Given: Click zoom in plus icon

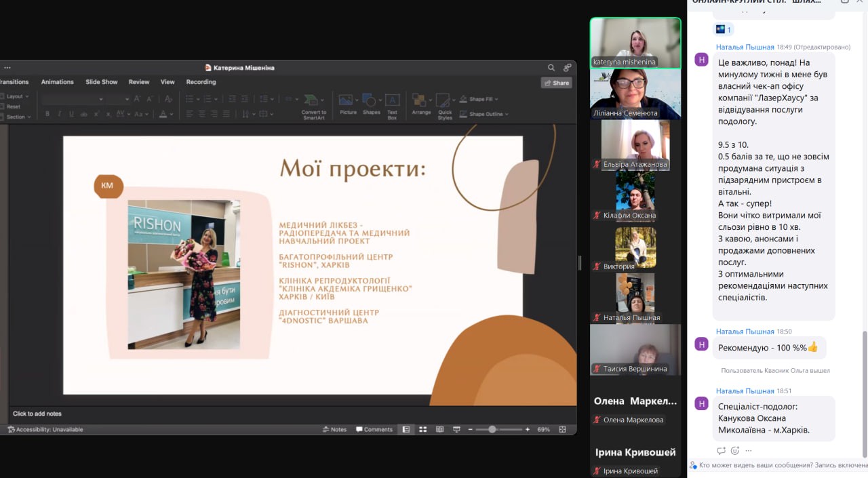Looking at the screenshot, I should click(528, 429).
